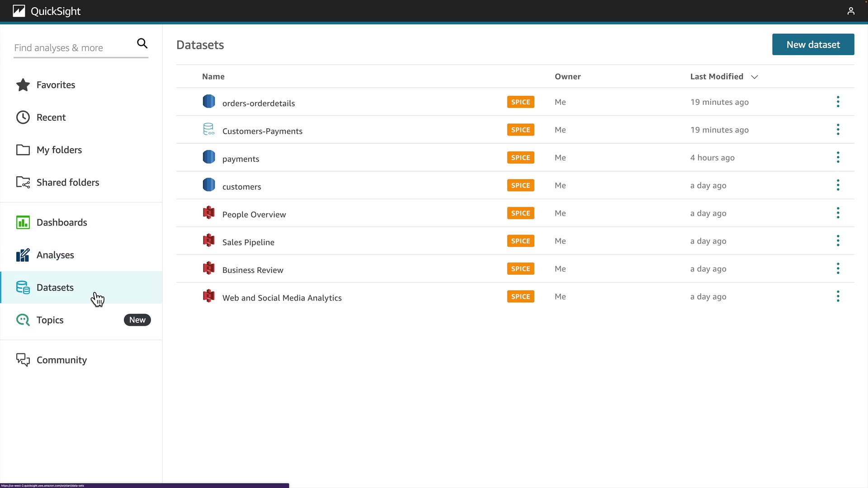This screenshot has height=488, width=868.
Task: Click the orders-orderdetails dataset icon
Action: pos(208,102)
